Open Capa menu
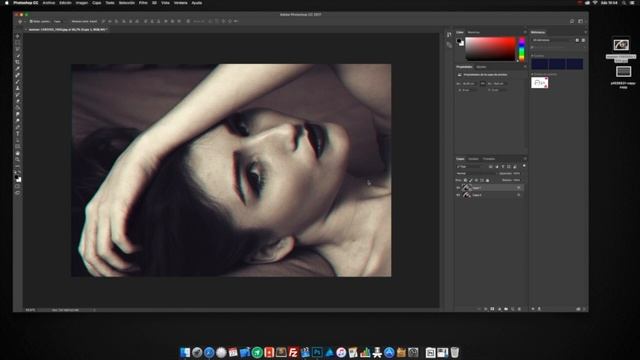 tap(96, 3)
